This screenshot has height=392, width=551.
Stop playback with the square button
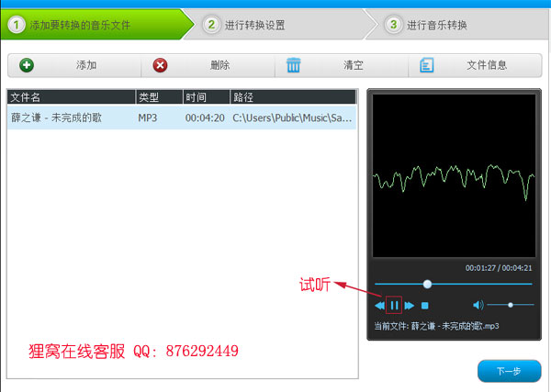click(425, 306)
